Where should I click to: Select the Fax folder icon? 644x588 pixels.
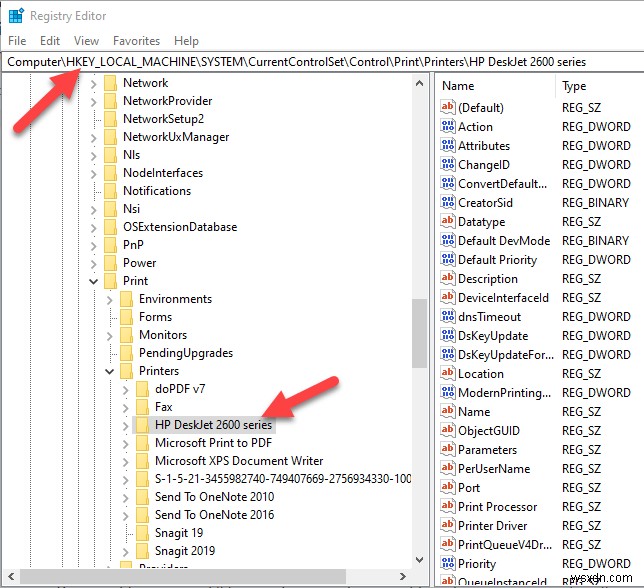pos(143,407)
